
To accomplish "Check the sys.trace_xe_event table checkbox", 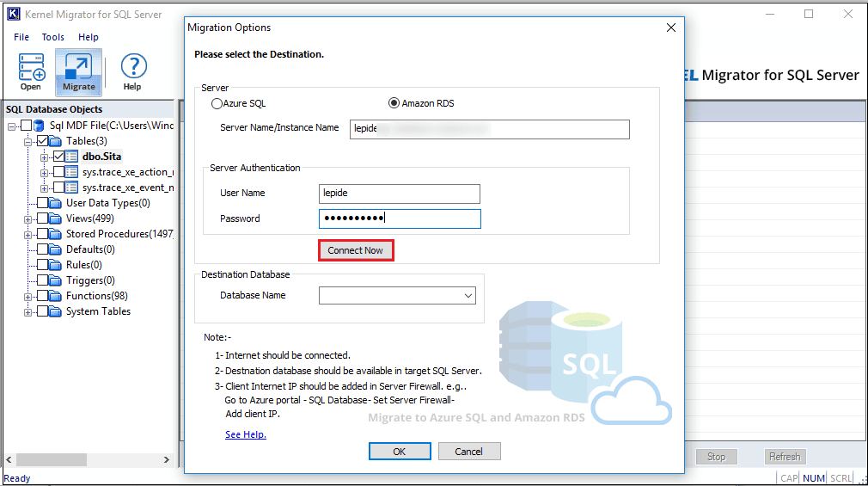I will click(x=58, y=188).
